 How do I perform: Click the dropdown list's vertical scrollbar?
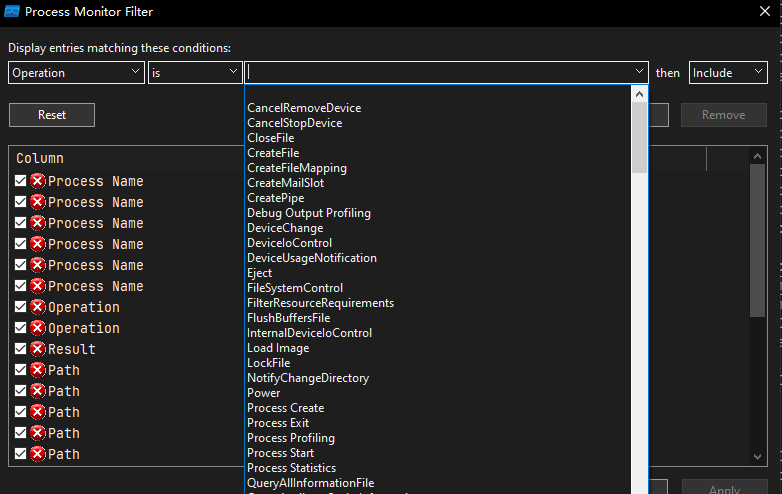639,300
